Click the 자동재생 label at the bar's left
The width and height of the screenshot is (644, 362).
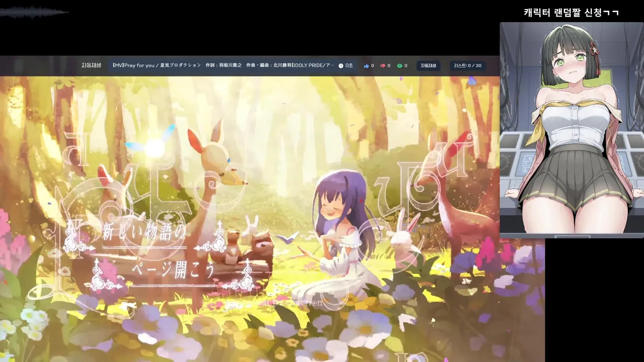pos(92,65)
